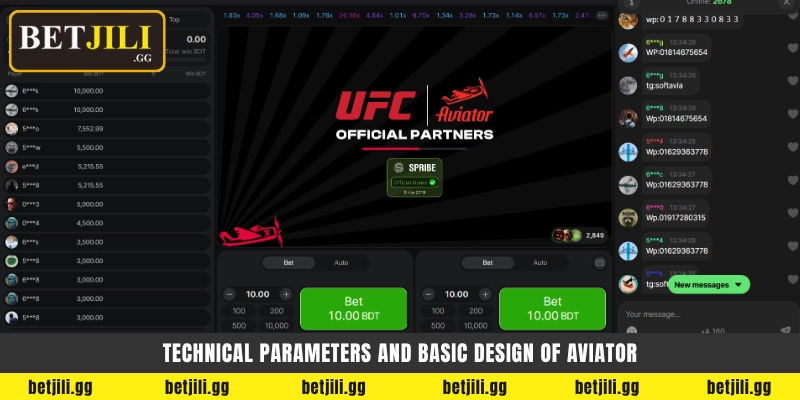Like the tg:softavia chat message
This screenshot has width=800, height=400.
click(x=792, y=81)
